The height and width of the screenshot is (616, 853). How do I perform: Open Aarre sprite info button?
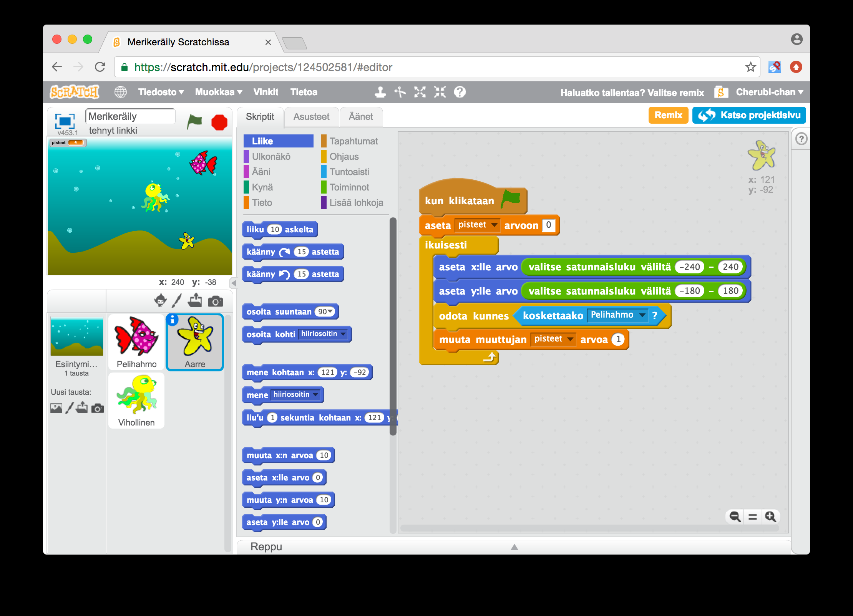[172, 320]
